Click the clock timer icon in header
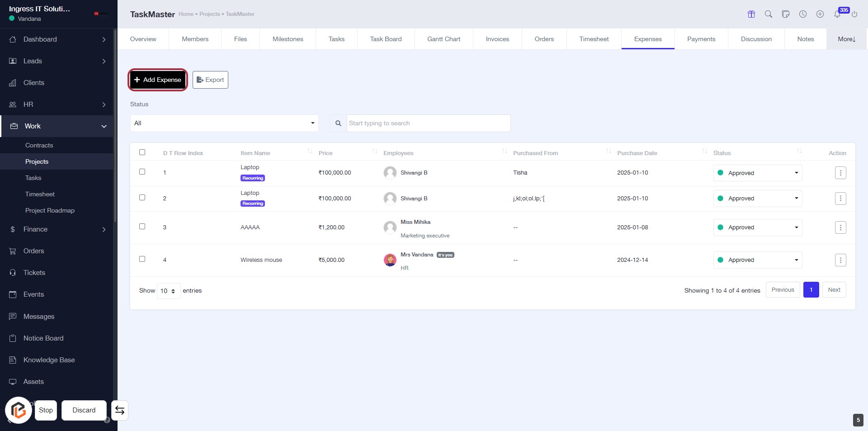The width and height of the screenshot is (868, 431). click(x=803, y=14)
